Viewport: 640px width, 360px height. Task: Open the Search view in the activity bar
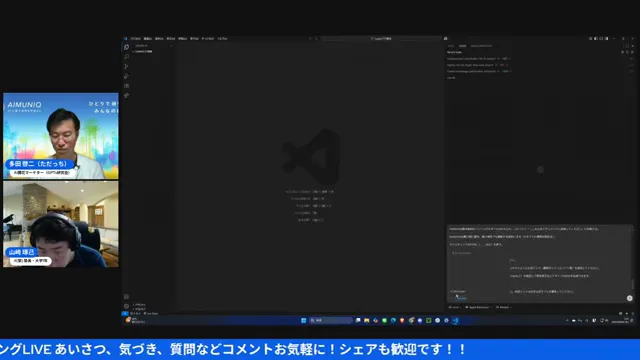click(x=127, y=57)
